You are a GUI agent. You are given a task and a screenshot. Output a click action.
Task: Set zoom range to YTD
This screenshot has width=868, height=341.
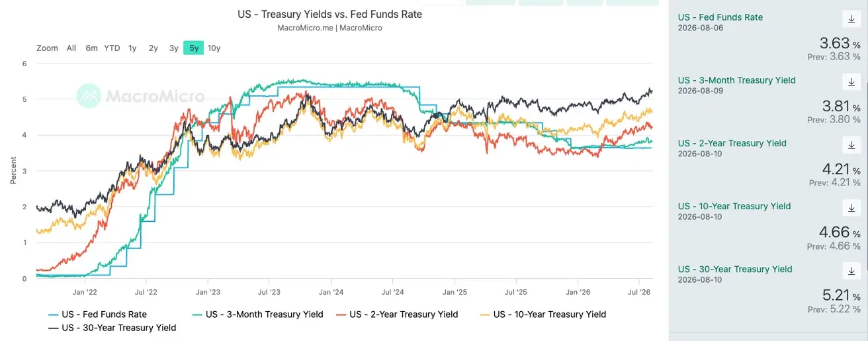(x=112, y=48)
